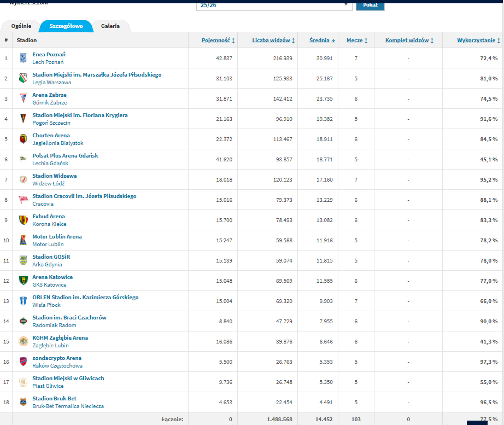
Task: Sort table by Pojemność column
Action: pos(218,40)
